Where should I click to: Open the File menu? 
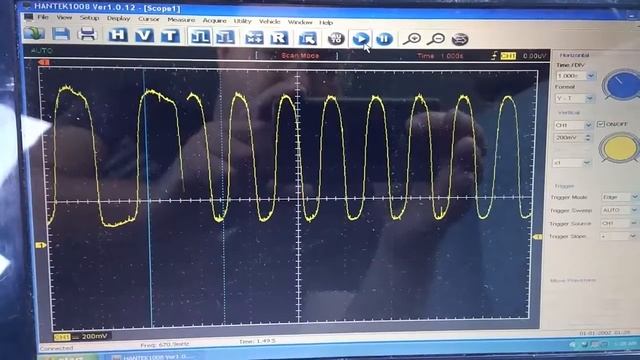pyautogui.click(x=43, y=17)
